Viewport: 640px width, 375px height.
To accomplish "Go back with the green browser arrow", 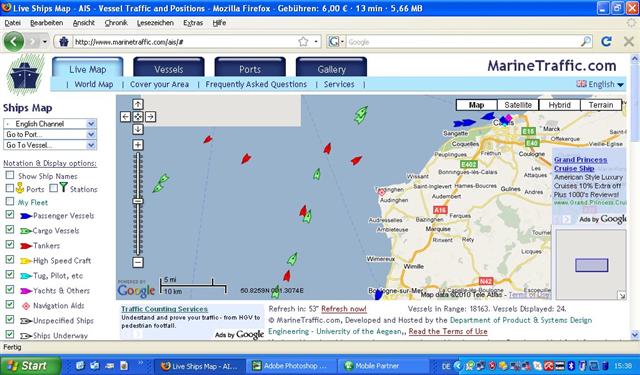I will [x=13, y=42].
